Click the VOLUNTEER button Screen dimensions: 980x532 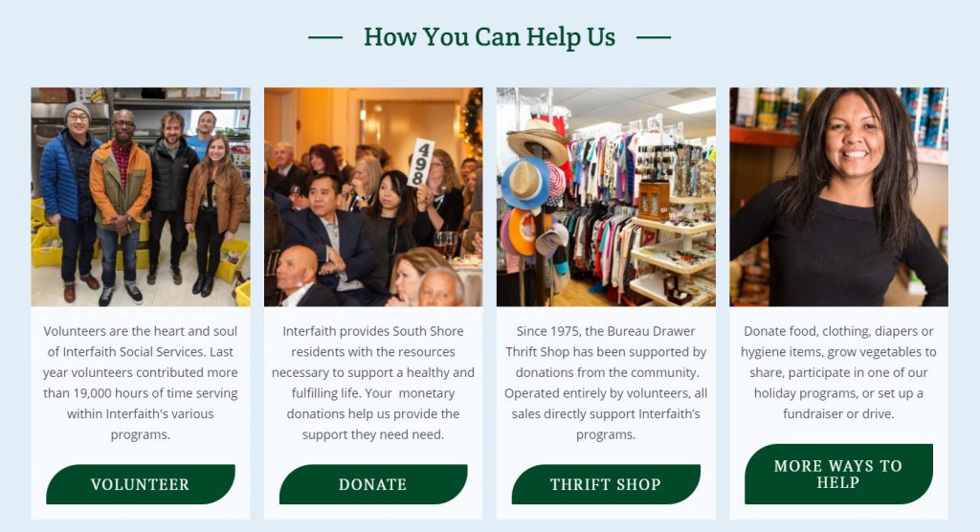(x=141, y=484)
